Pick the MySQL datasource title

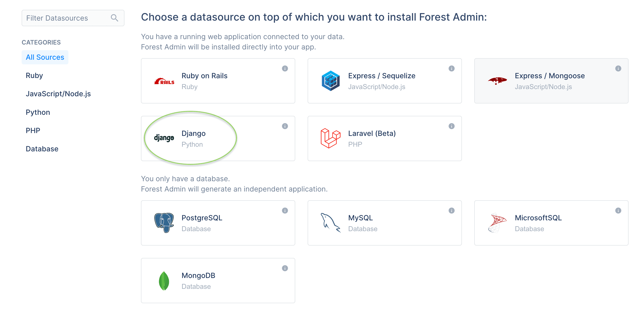coord(361,218)
